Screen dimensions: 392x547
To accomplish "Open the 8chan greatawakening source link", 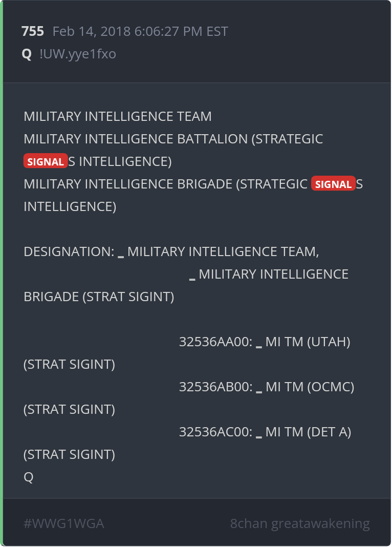I will pyautogui.click(x=300, y=523).
